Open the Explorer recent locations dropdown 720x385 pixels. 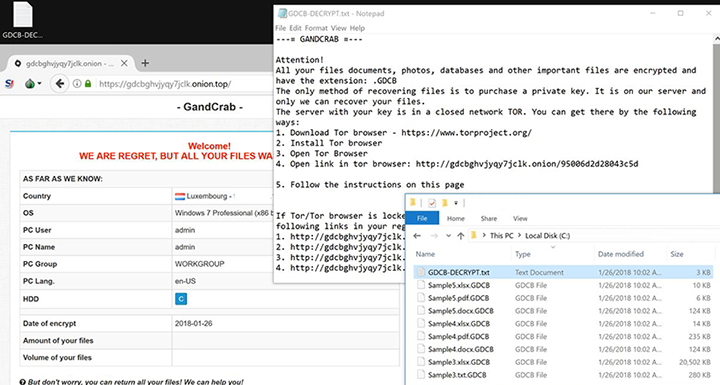point(448,236)
